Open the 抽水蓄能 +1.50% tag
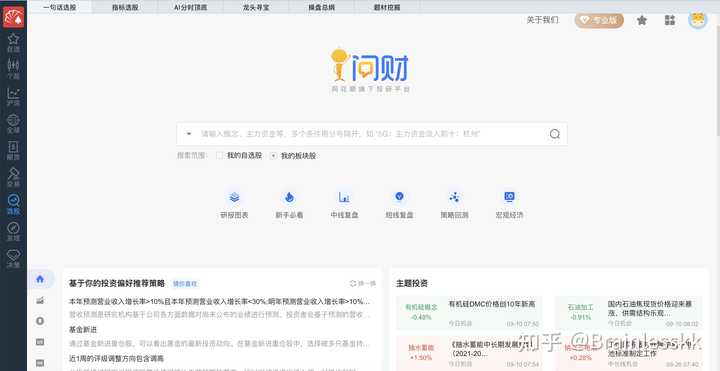Image resolution: width=720 pixels, height=371 pixels. (421, 353)
